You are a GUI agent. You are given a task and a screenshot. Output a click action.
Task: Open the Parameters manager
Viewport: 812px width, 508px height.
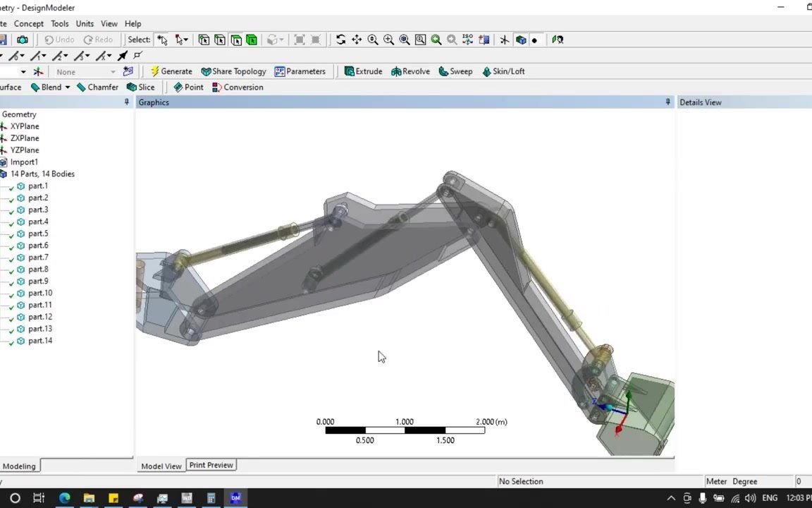pyautogui.click(x=301, y=71)
